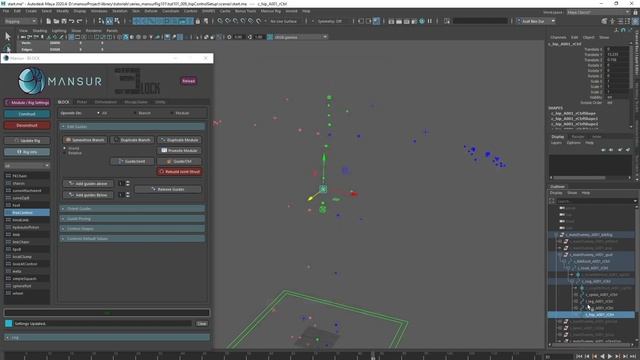
Task: Open the Symmetry Off dropdown
Action: pyautogui.click(x=330, y=21)
